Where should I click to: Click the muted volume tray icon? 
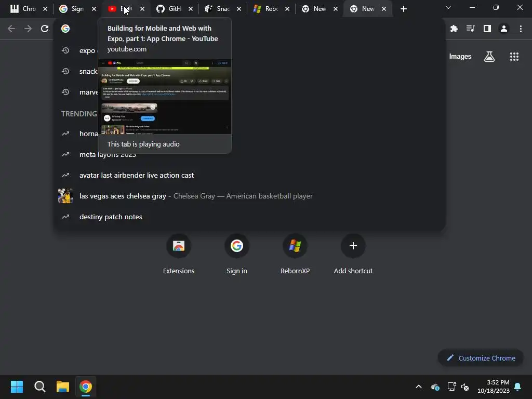465,387
